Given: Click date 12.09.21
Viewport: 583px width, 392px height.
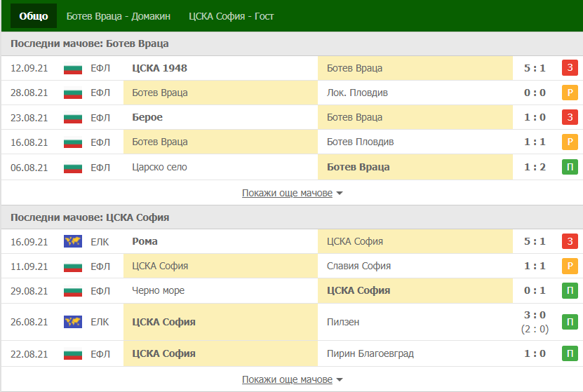Looking at the screenshot, I should 29,68.
